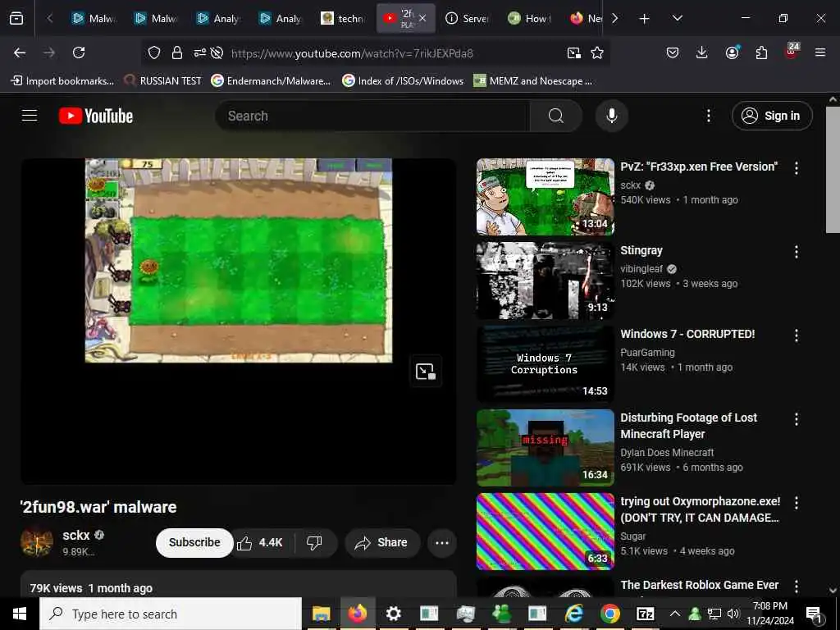Viewport: 840px width, 630px height.
Task: Open PvZ Fr33xp.xen Free Version thumbnail
Action: 546,197
